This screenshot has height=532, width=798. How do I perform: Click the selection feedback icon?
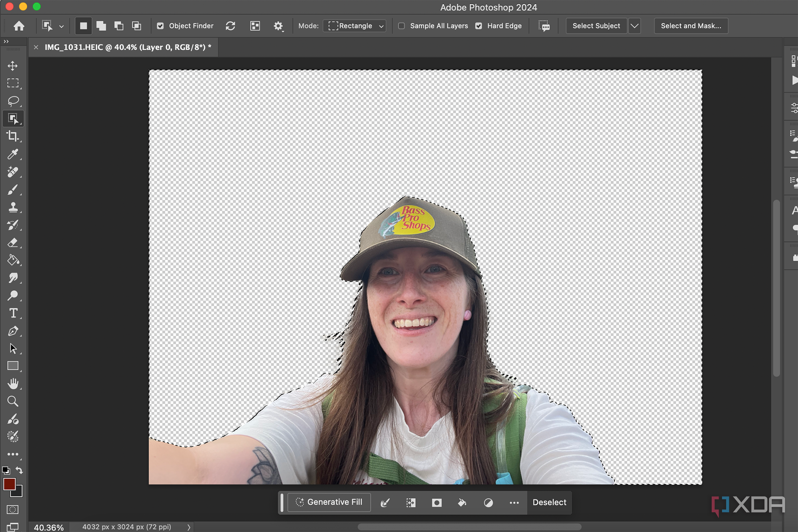click(544, 26)
